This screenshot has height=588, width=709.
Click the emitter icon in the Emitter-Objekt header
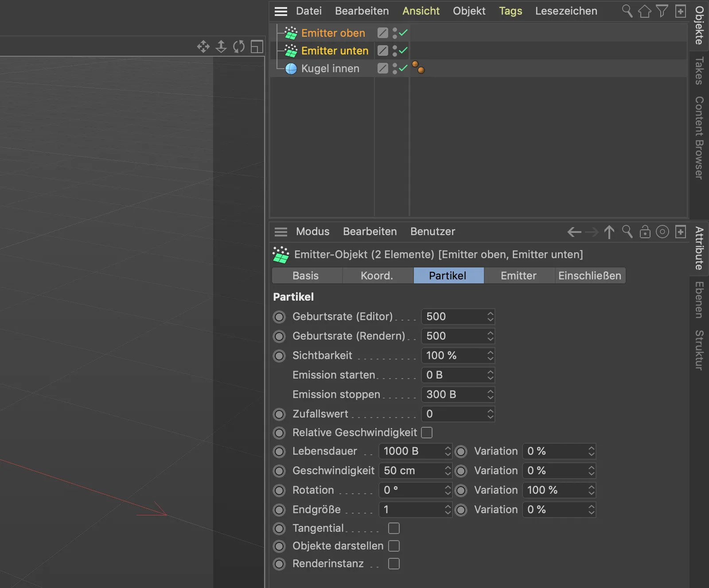(x=280, y=255)
